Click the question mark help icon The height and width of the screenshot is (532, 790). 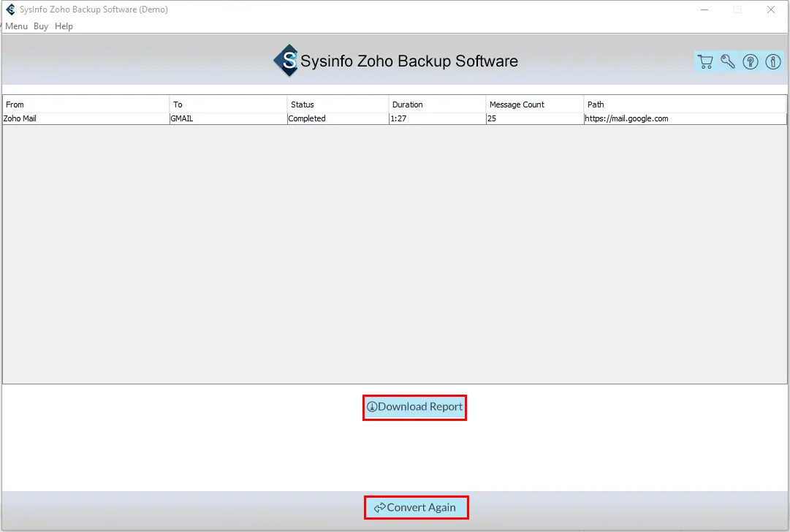pyautogui.click(x=751, y=61)
